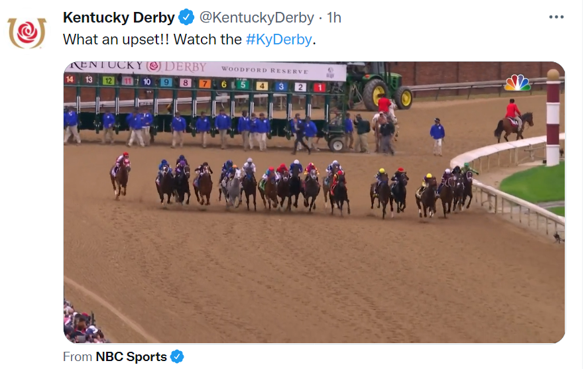Open the three-dot more options menu
Image resolution: width=588 pixels, height=369 pixels.
tap(556, 17)
